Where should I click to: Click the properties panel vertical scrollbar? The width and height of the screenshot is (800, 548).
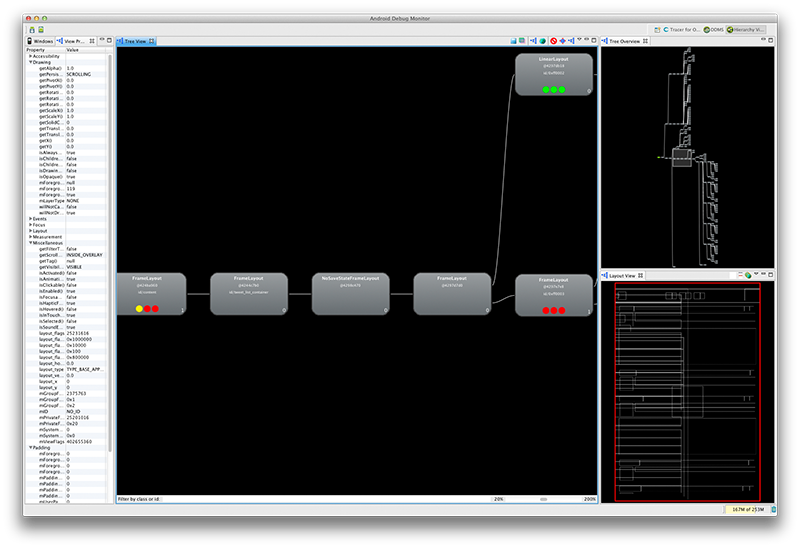[110, 253]
